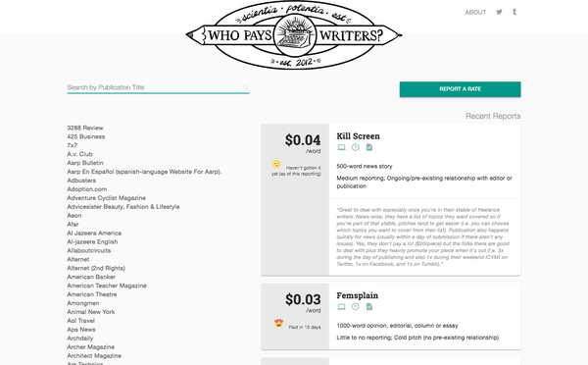
Task: Open the Tumblr icon link in header
Action: click(514, 12)
